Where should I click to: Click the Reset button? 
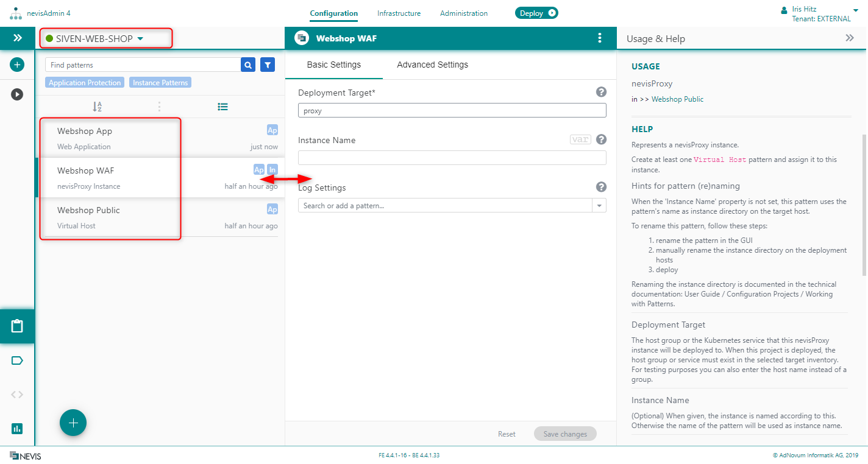point(507,434)
